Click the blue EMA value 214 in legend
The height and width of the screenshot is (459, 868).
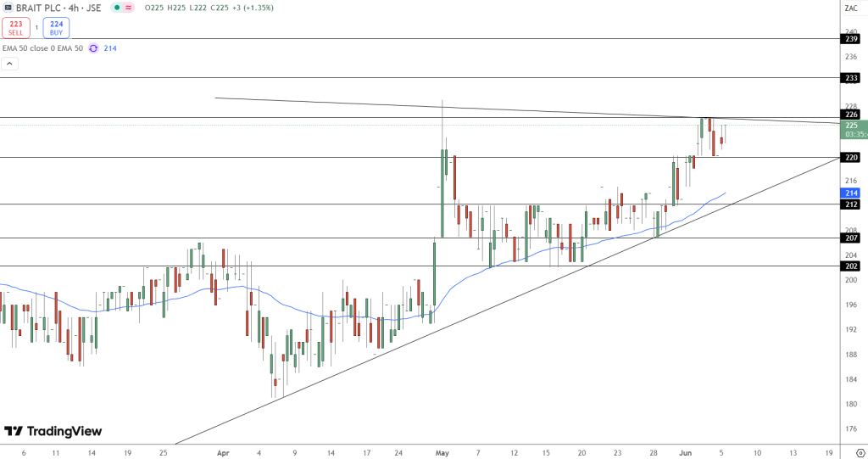click(x=110, y=48)
